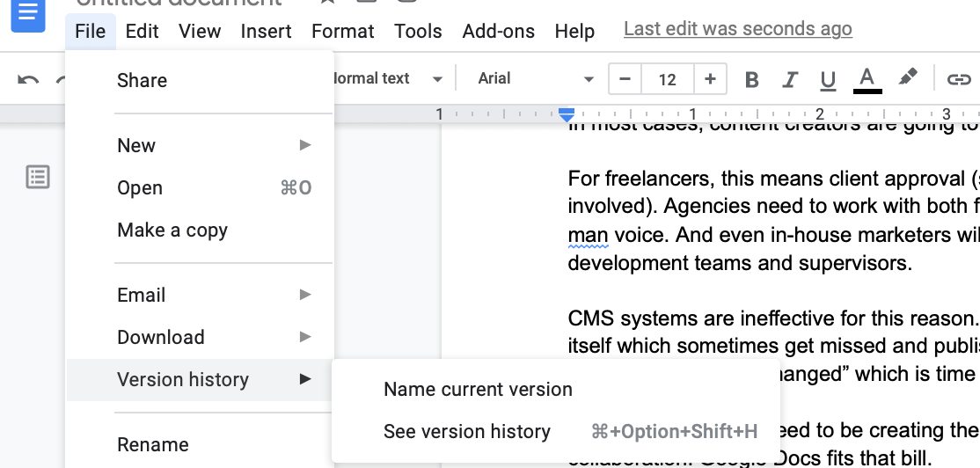Expand the New submenu
The height and width of the screenshot is (468, 980).
click(x=200, y=145)
